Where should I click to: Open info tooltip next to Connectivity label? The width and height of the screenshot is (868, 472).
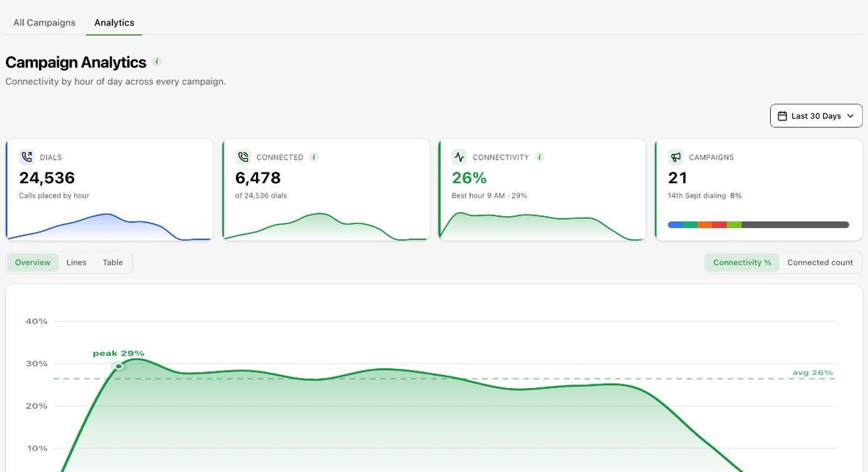point(540,157)
